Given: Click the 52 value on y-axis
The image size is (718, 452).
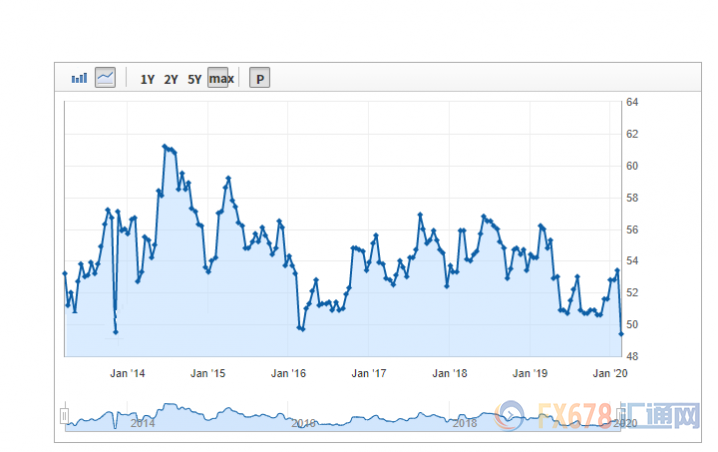Looking at the screenshot, I should [632, 292].
